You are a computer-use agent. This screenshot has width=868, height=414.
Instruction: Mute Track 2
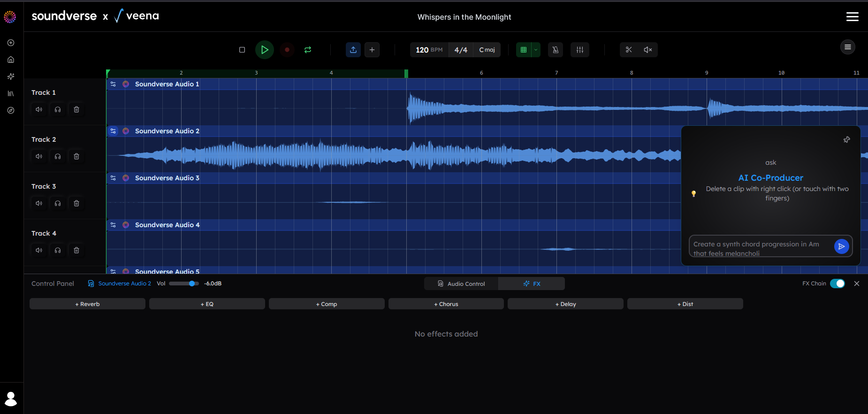[39, 156]
